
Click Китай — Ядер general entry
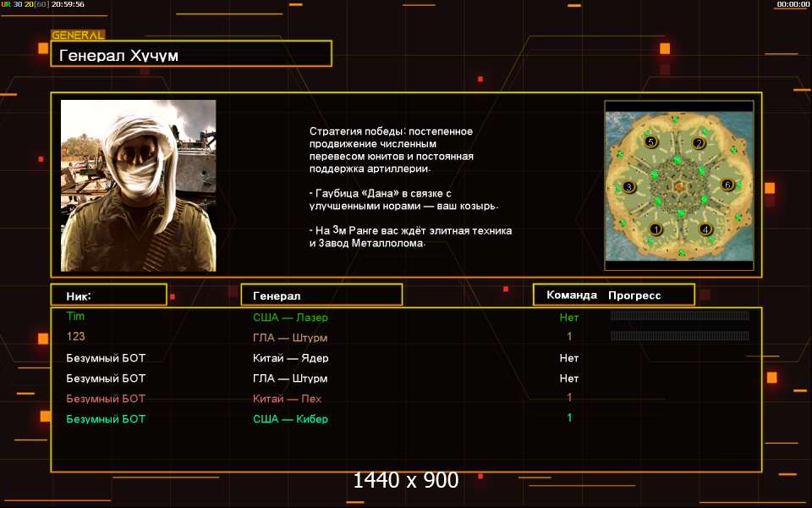pos(290,358)
